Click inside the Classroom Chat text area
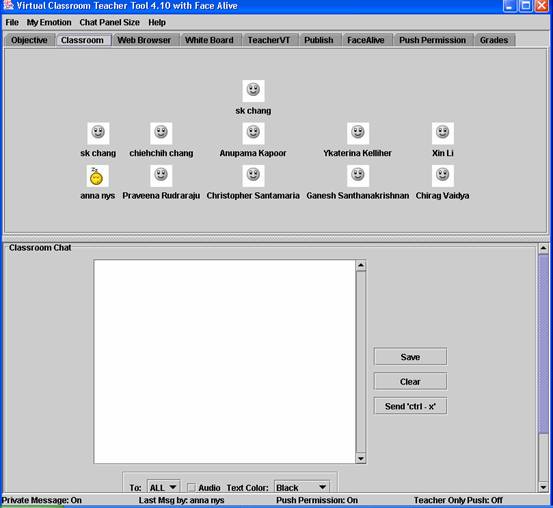 [x=225, y=362]
